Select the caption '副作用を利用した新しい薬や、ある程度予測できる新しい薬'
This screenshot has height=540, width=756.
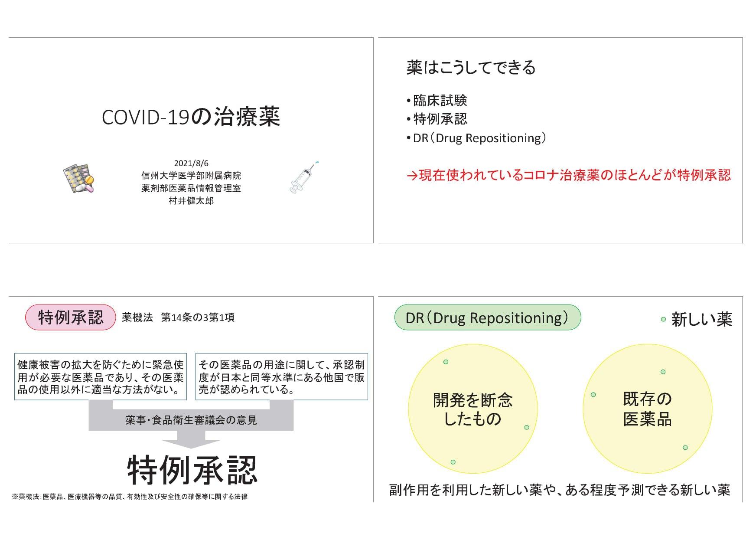point(560,490)
